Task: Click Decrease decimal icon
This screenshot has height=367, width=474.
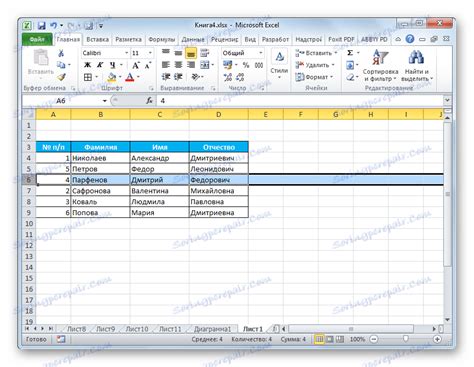Action: coord(240,77)
